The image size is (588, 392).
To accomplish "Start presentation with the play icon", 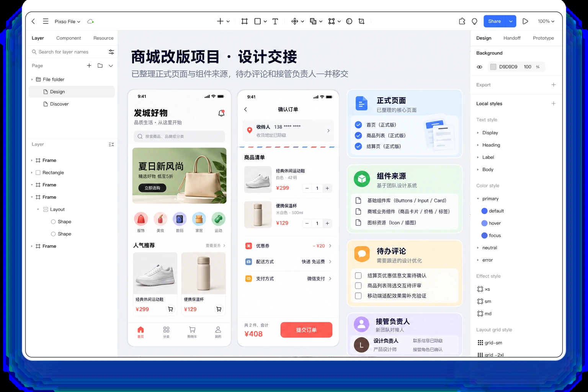I will coord(525,21).
